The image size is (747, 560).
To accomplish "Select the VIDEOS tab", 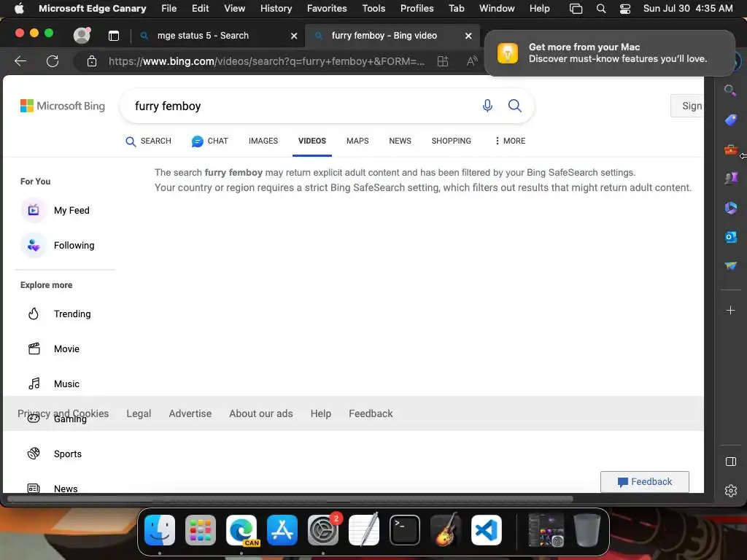I will point(312,141).
